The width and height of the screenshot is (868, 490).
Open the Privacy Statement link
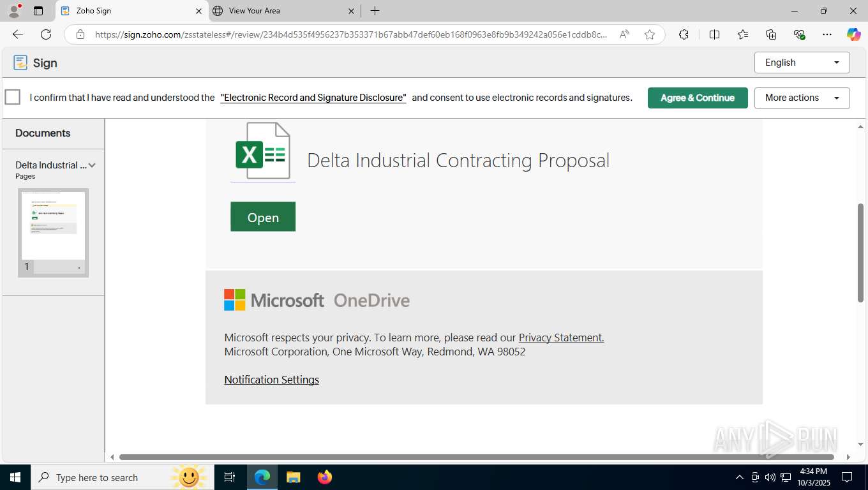coord(561,338)
